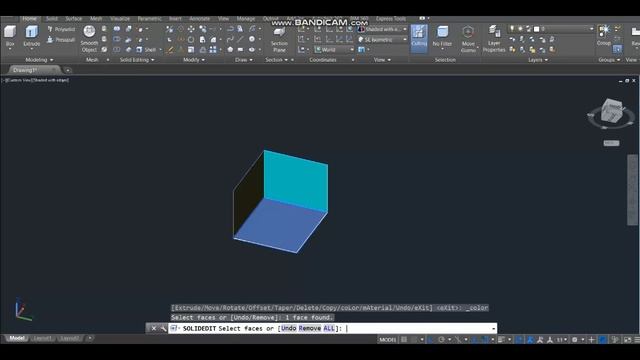Click the Smooth Object mesh button

[89, 39]
